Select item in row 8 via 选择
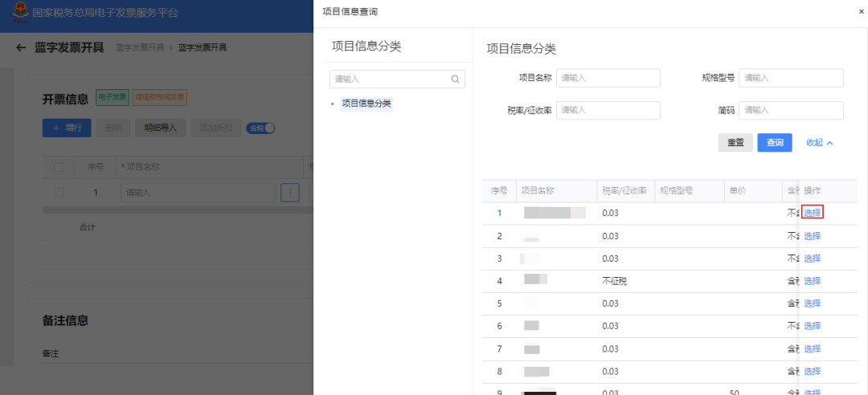Screen dimensions: 868x395 tap(813, 371)
